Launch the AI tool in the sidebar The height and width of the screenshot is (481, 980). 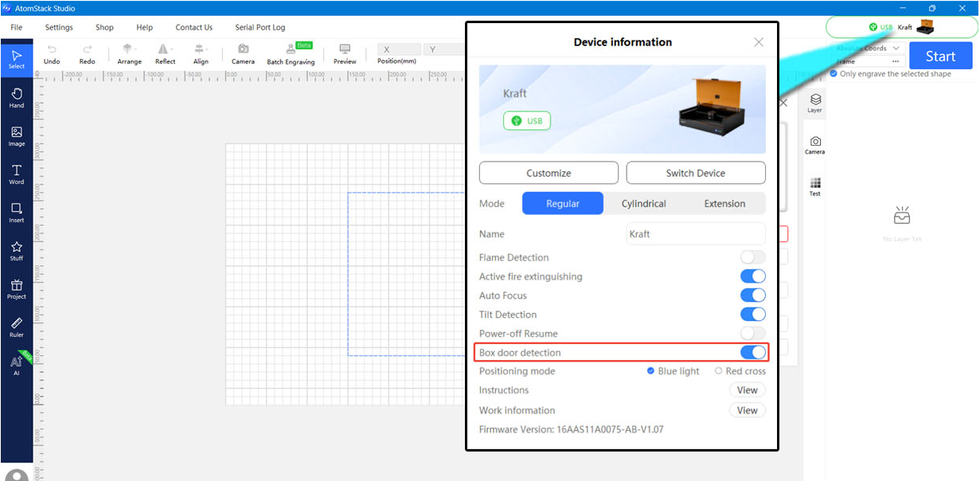(x=17, y=365)
